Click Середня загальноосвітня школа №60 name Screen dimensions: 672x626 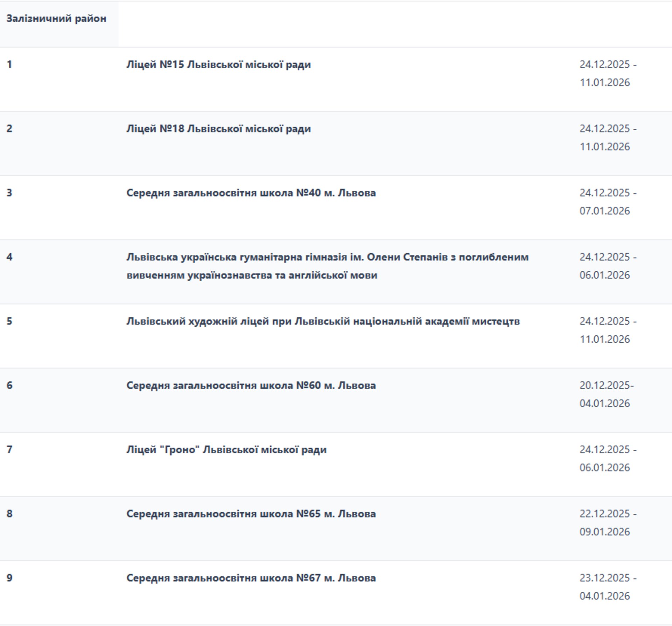(x=251, y=385)
